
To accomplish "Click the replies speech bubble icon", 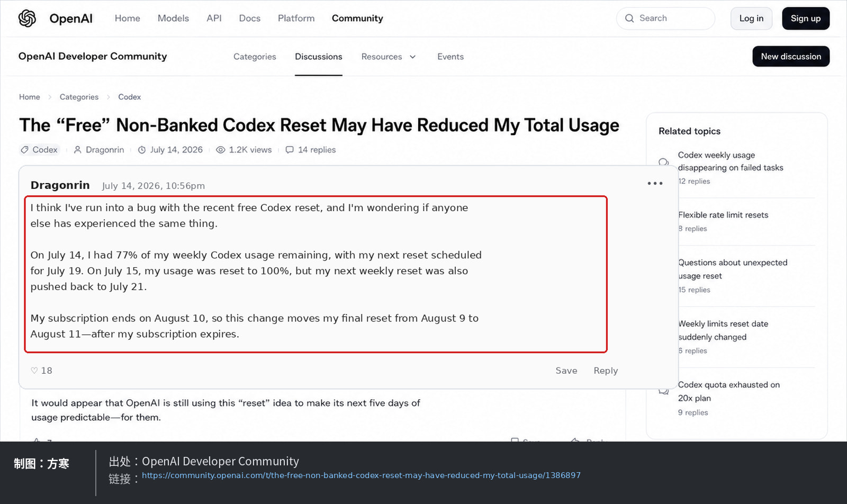I will coord(290,150).
